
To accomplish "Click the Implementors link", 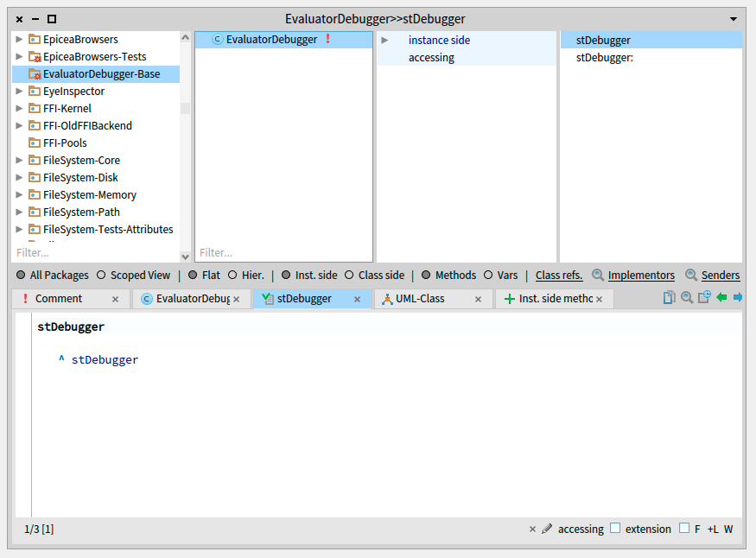I will [x=640, y=276].
